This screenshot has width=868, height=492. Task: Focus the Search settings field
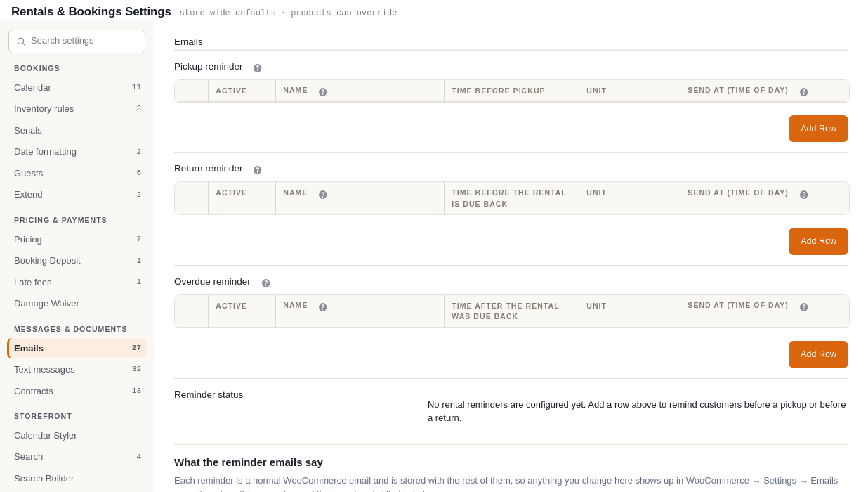pyautogui.click(x=77, y=41)
